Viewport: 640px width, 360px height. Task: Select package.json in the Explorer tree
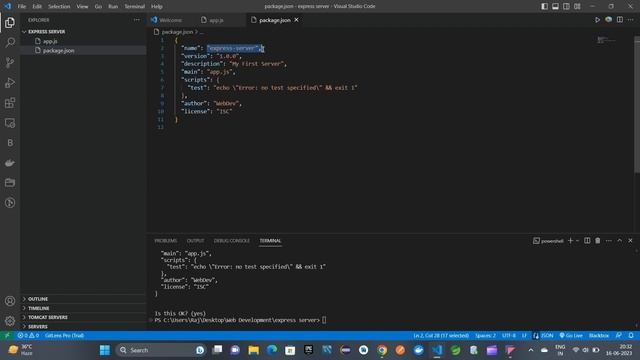click(x=83, y=51)
